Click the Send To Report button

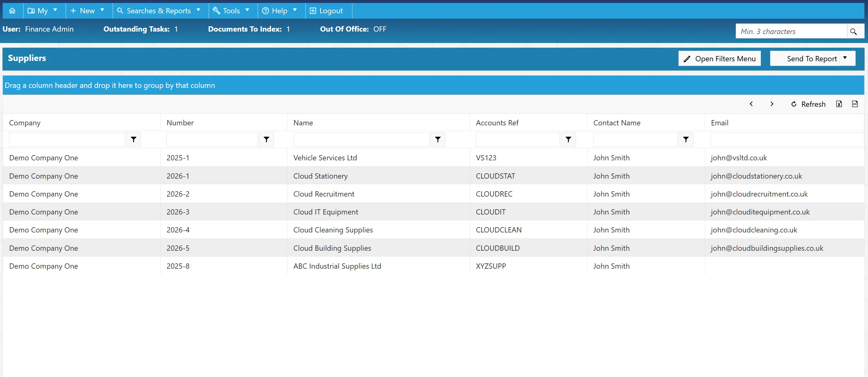click(x=805, y=58)
